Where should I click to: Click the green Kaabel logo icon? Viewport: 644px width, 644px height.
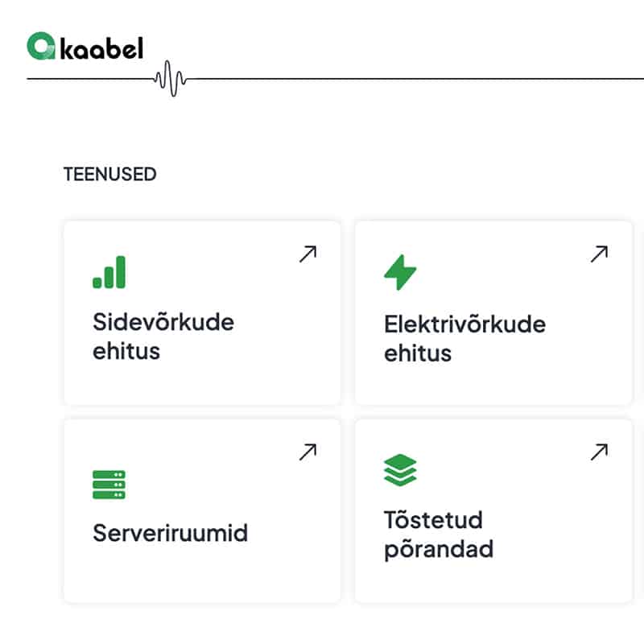pyautogui.click(x=40, y=46)
